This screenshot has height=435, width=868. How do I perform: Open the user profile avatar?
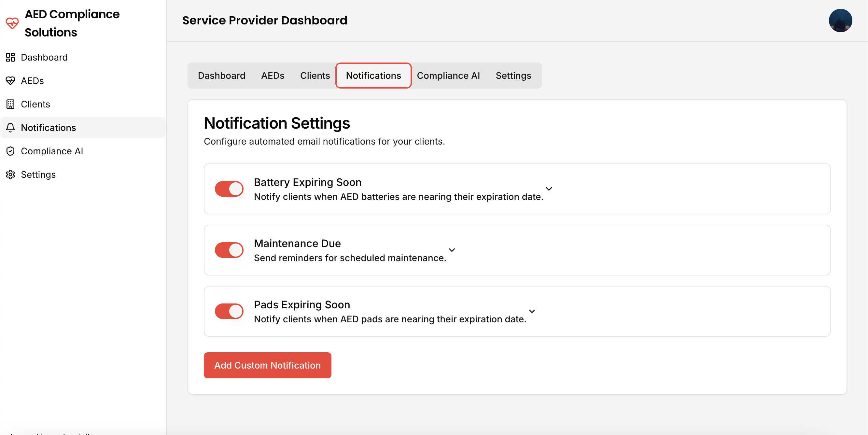coord(840,21)
